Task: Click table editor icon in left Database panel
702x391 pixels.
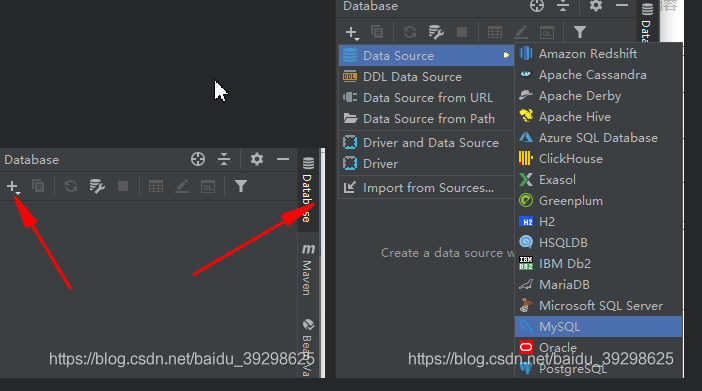Action: pos(156,186)
